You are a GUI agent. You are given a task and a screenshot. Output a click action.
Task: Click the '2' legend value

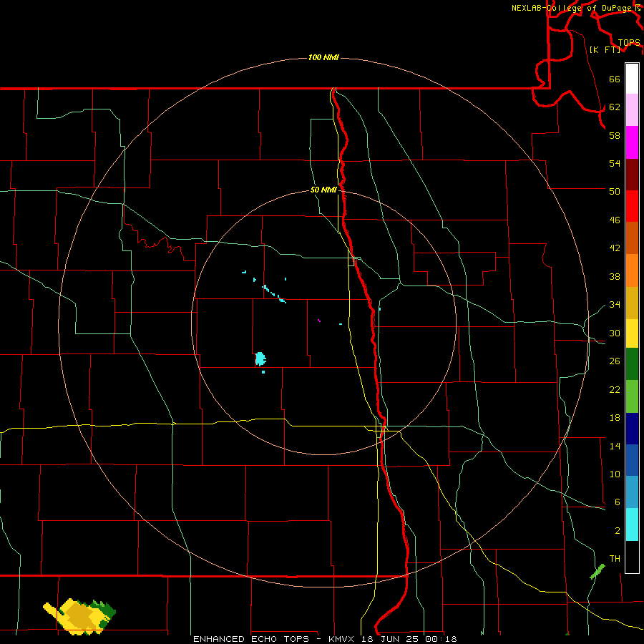(x=618, y=530)
